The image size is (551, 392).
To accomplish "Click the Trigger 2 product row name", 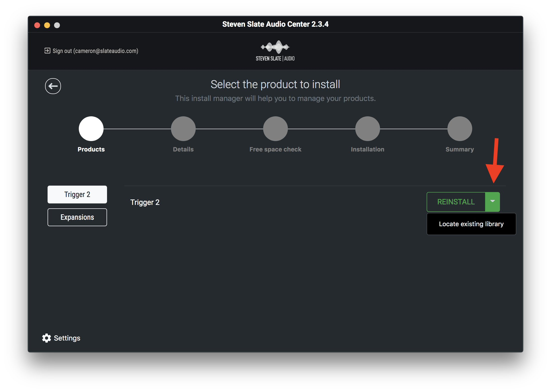I will tap(145, 202).
